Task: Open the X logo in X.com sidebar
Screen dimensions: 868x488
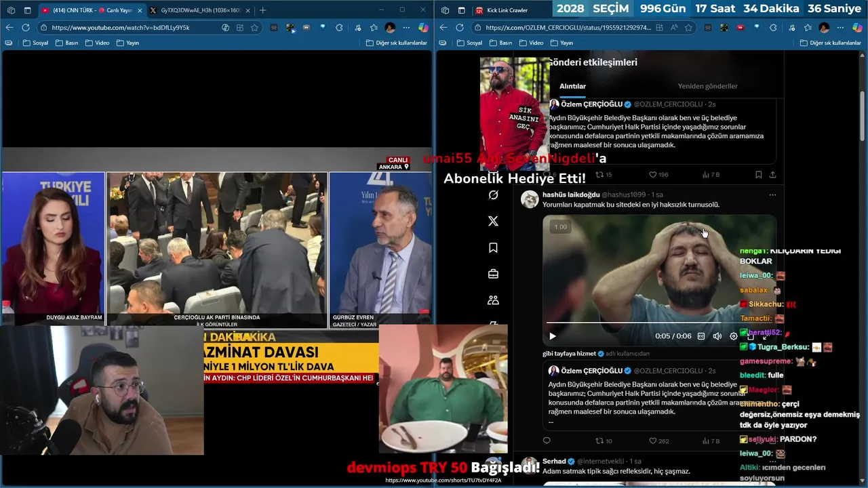Action: tap(493, 221)
